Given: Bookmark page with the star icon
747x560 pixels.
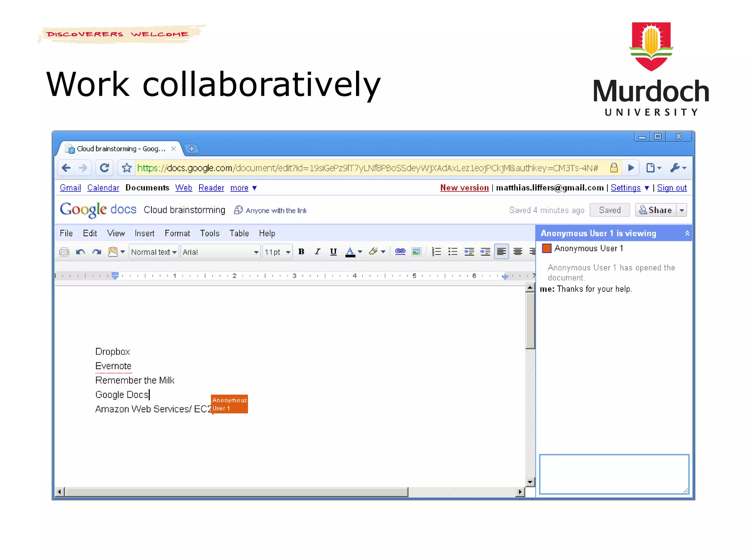Looking at the screenshot, I should [x=127, y=168].
